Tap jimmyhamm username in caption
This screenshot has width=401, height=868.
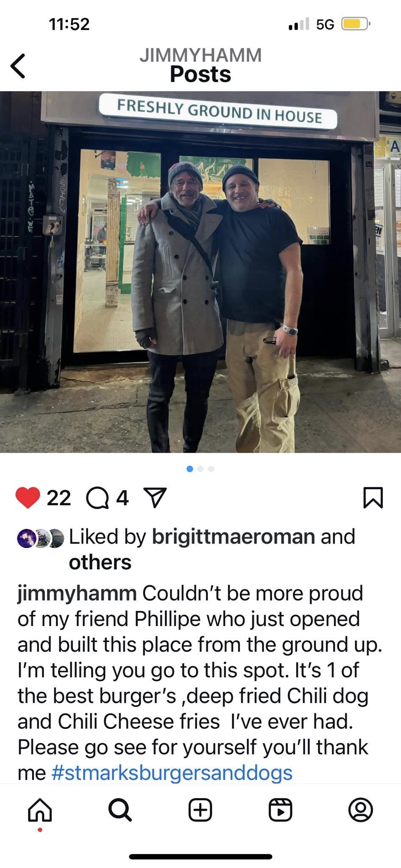point(77,594)
